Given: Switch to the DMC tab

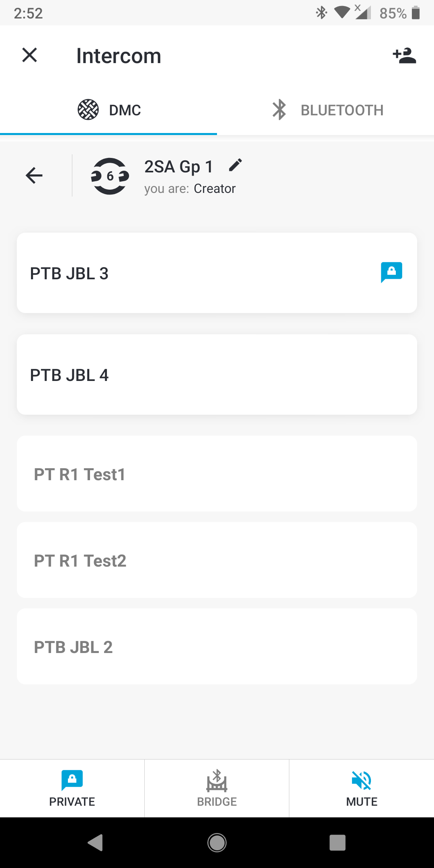Looking at the screenshot, I should click(x=108, y=110).
